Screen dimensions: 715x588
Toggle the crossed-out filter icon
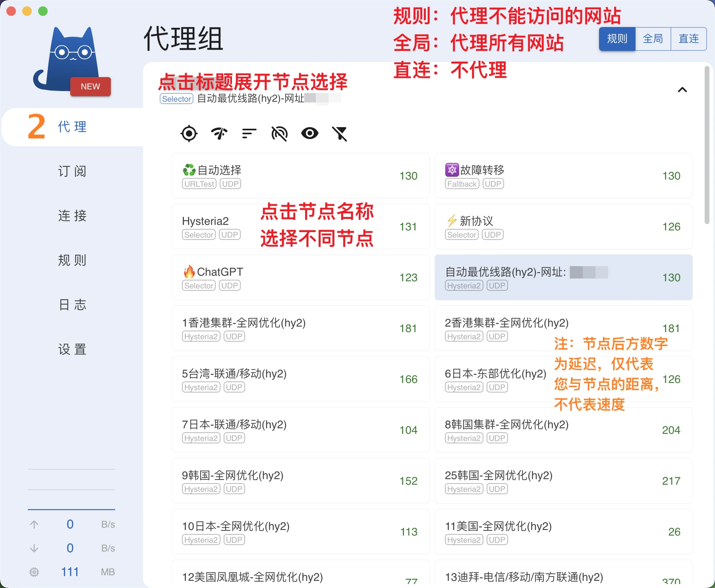(340, 133)
